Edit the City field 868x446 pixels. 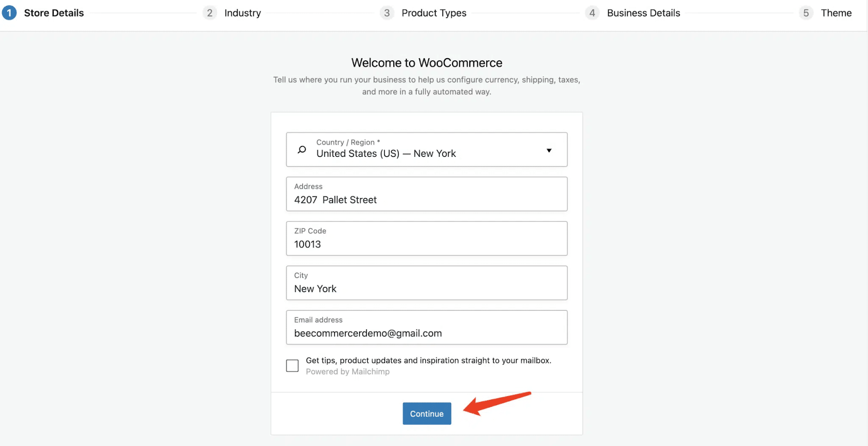click(427, 283)
